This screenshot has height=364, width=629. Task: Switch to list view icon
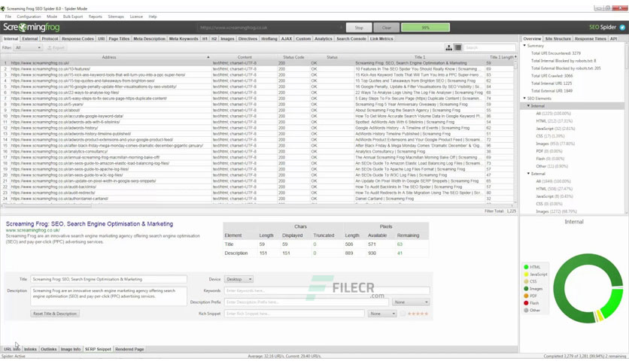point(457,47)
